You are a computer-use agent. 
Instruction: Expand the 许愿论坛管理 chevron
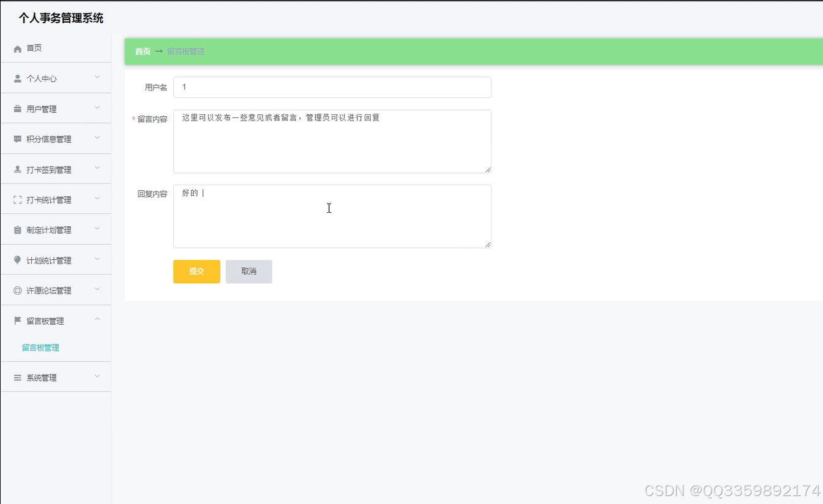(x=97, y=289)
